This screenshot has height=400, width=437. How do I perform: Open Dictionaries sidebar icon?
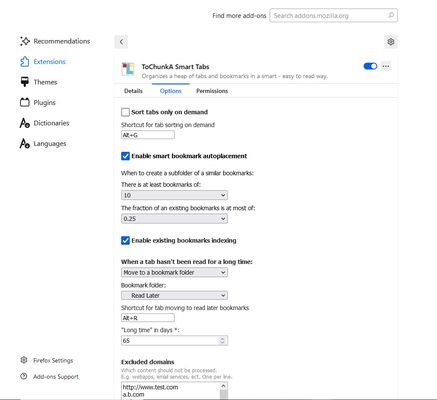25,123
